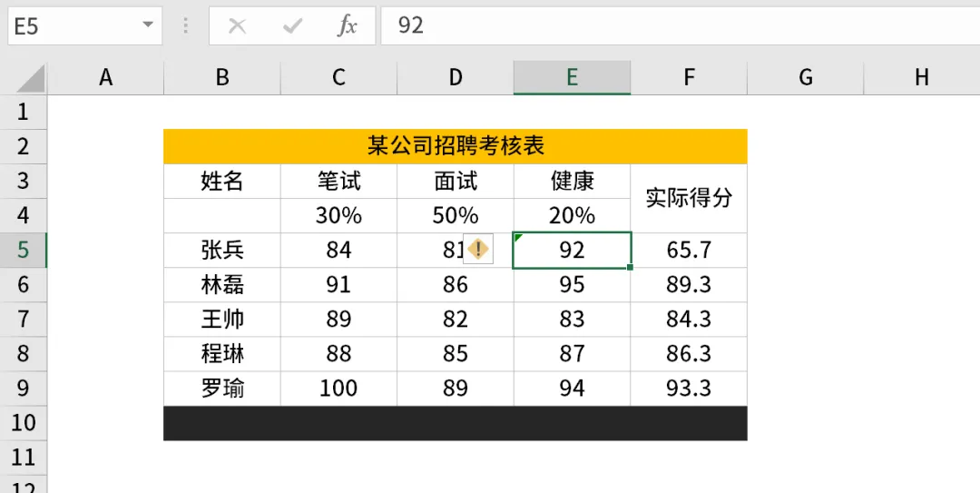Select row 6 header
Image resolution: width=980 pixels, height=493 pixels.
coord(23,285)
